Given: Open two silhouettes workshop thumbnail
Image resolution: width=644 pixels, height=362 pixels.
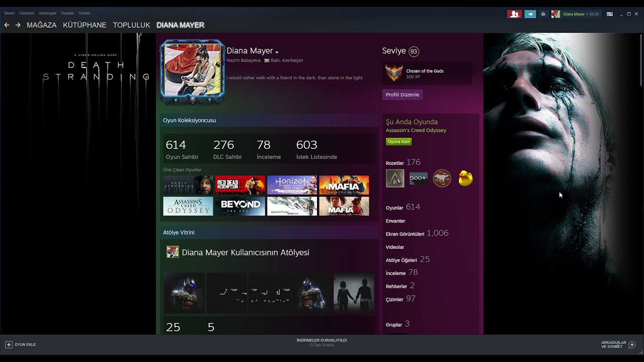Looking at the screenshot, I should click(x=354, y=293).
